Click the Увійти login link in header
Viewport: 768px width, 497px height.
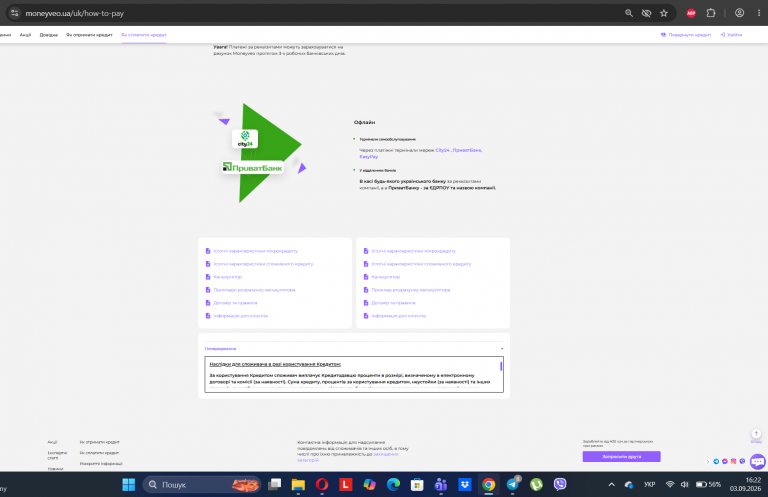[x=731, y=35]
